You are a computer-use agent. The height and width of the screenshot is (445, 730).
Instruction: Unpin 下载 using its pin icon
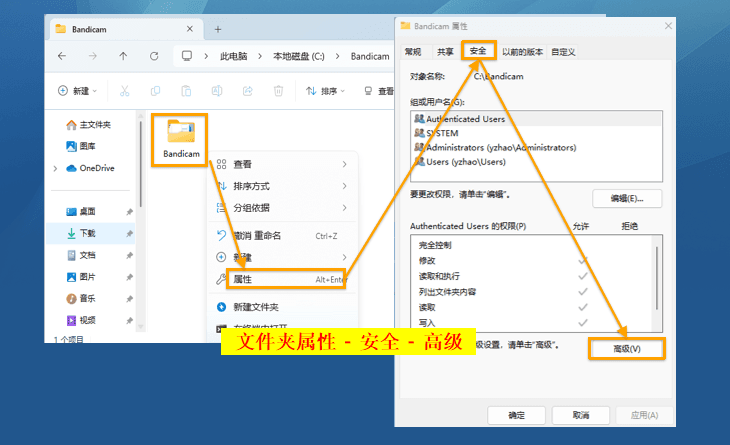pos(129,234)
